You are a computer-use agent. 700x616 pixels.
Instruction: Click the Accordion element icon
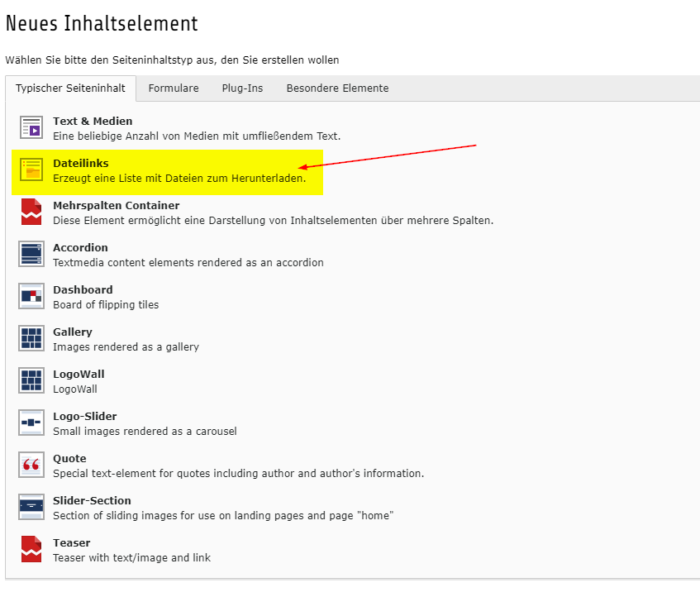pyautogui.click(x=31, y=255)
